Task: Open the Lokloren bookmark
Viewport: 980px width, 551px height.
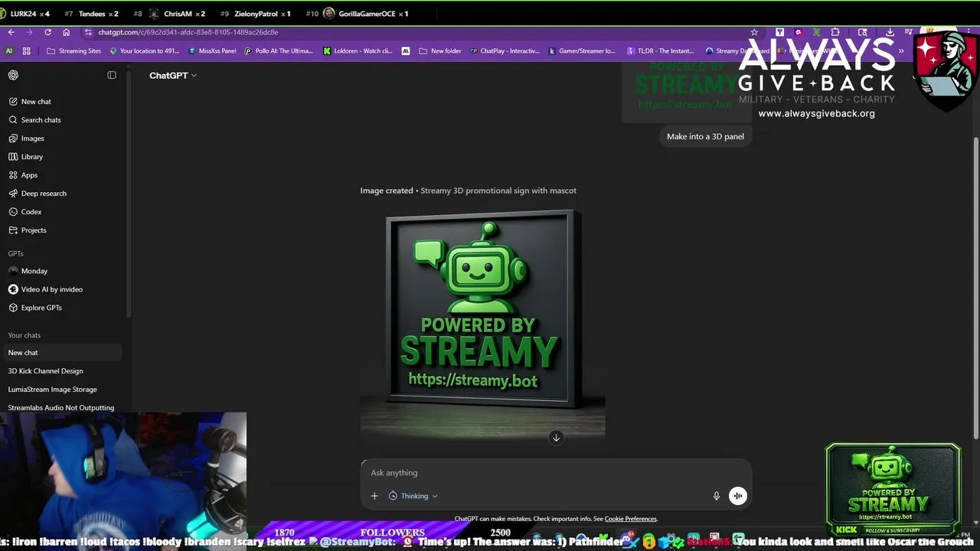Action: pos(358,51)
